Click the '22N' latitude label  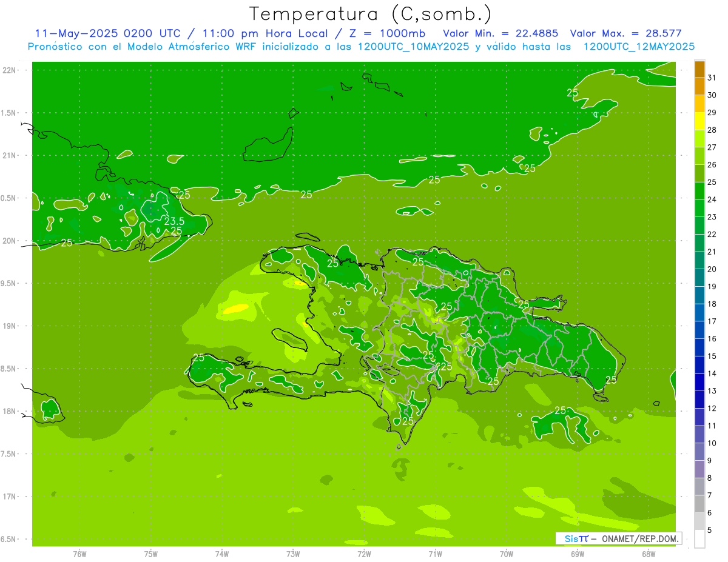9,70
